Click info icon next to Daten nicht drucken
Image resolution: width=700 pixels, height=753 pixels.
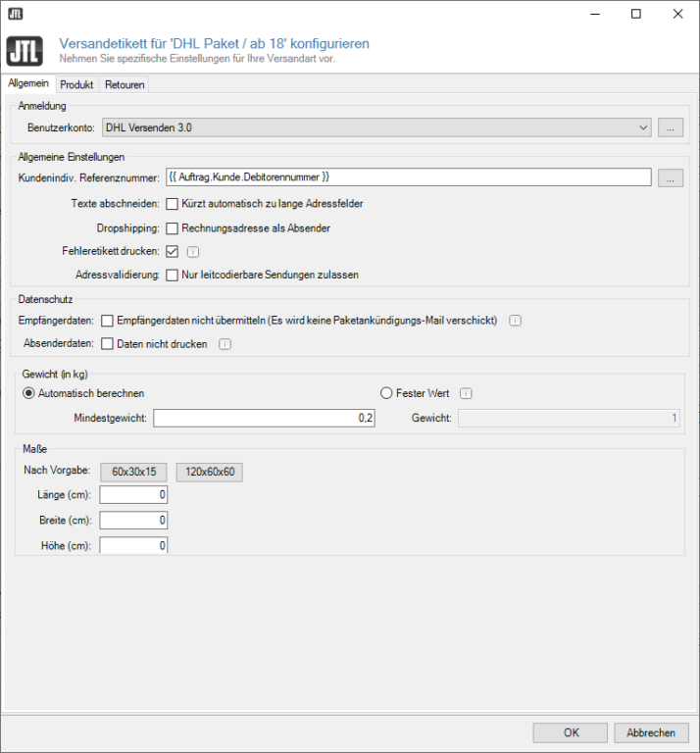tap(225, 344)
